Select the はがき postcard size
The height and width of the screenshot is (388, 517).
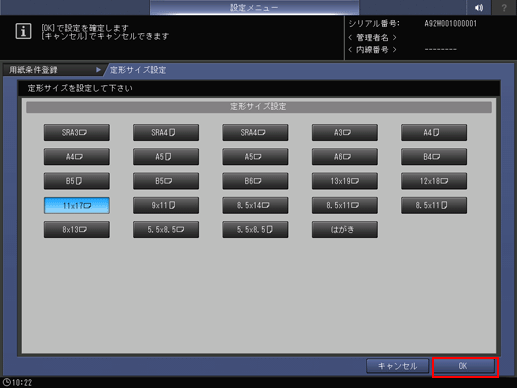pos(345,229)
